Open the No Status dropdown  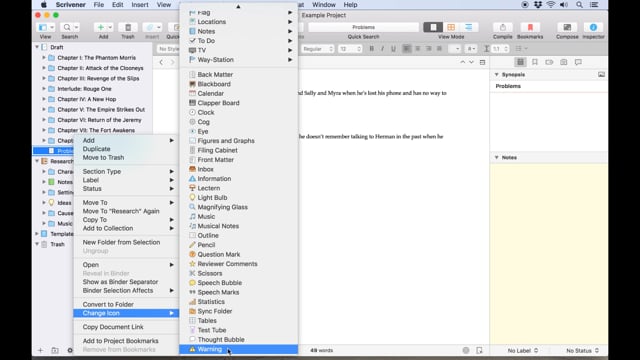[x=582, y=351]
